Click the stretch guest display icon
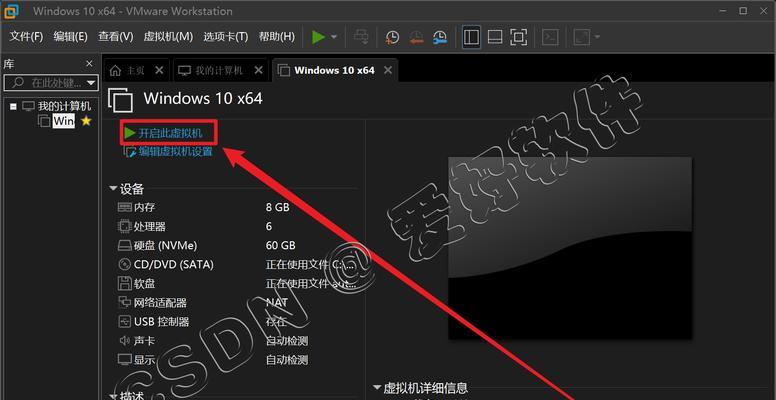776x400 pixels. [x=582, y=37]
